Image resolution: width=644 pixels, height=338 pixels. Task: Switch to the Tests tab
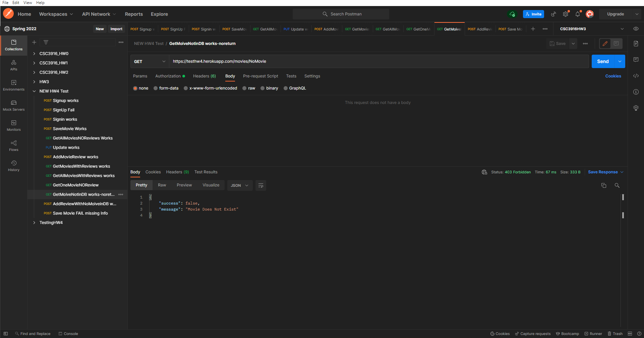291,76
